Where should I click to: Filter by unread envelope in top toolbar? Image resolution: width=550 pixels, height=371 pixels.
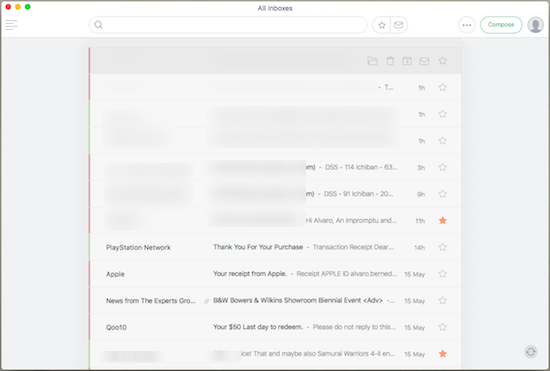coord(398,25)
